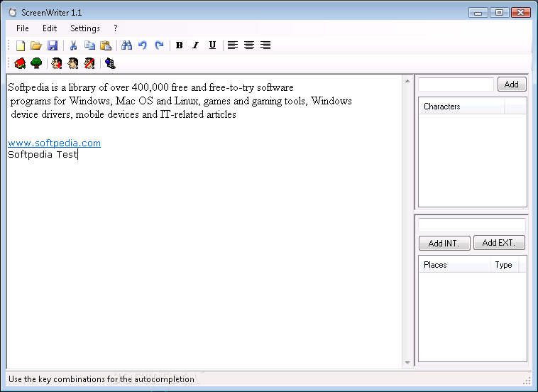Click the Characters column header
This screenshot has height=392, width=538.
click(461, 107)
